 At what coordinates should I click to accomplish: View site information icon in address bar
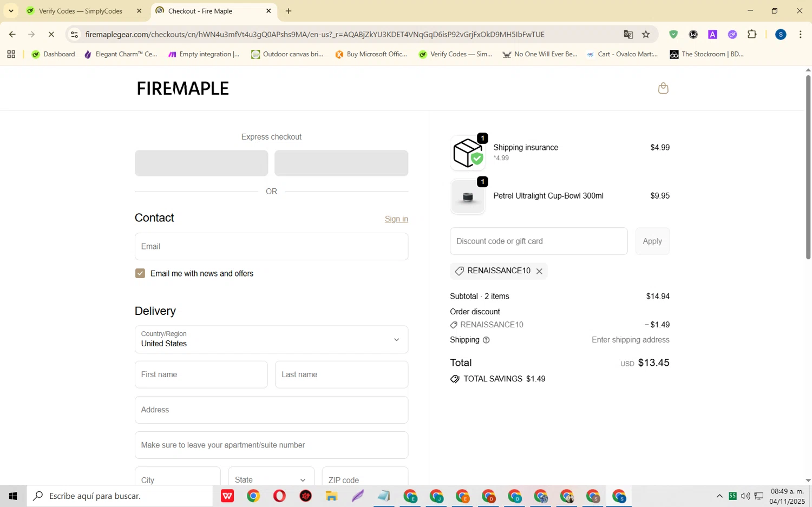click(75, 34)
